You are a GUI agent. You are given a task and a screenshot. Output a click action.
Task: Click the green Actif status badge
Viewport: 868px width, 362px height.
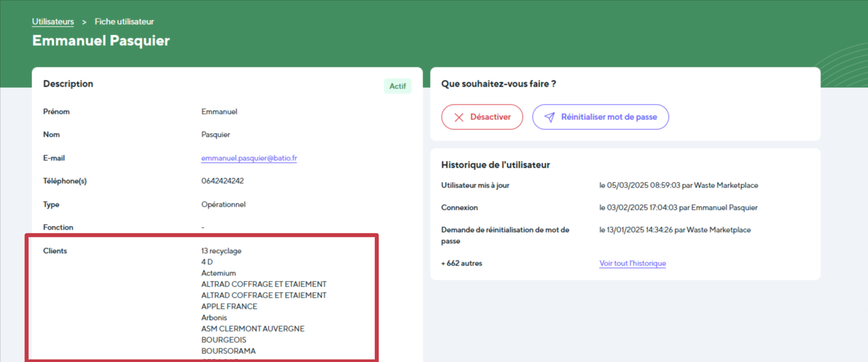(397, 86)
